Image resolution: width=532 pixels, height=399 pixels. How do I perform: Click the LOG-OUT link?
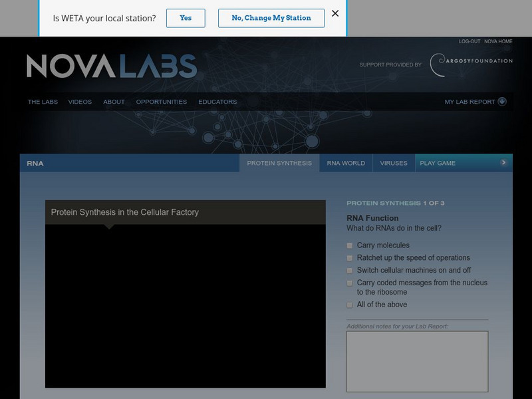click(469, 41)
